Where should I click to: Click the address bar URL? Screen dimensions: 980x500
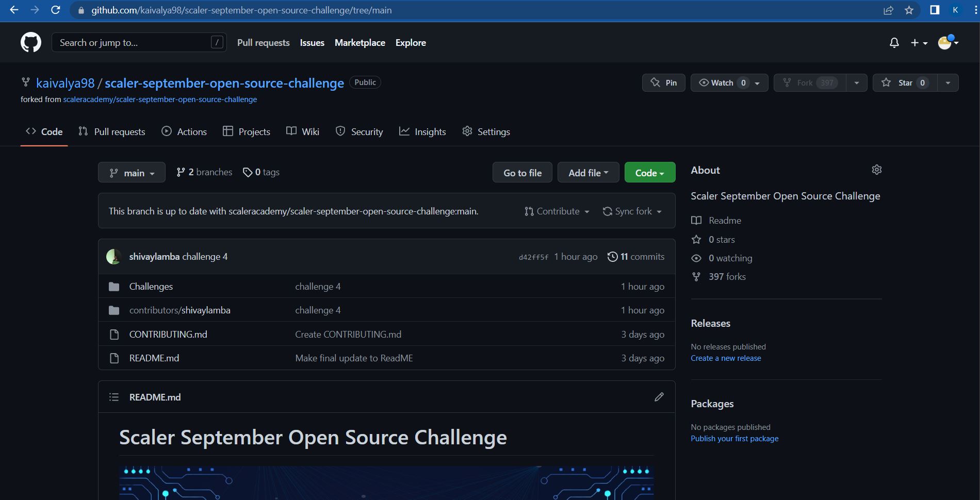241,10
